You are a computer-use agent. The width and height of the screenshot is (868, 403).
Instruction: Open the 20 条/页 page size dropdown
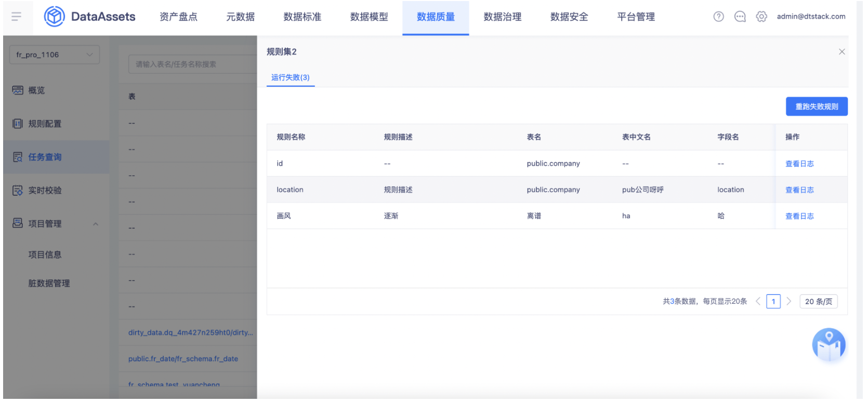819,301
